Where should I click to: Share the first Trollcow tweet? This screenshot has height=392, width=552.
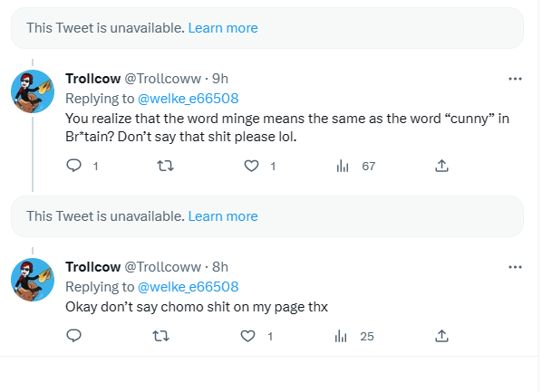click(441, 166)
